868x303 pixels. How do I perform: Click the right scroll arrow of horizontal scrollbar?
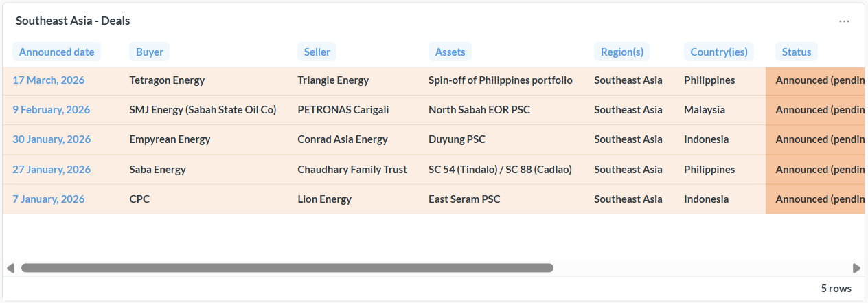(856, 268)
